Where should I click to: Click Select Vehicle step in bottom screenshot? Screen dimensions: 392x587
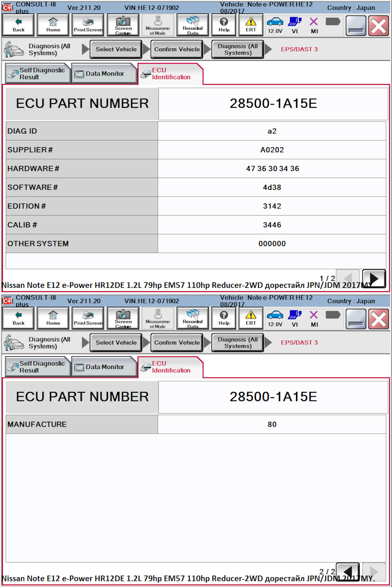116,343
